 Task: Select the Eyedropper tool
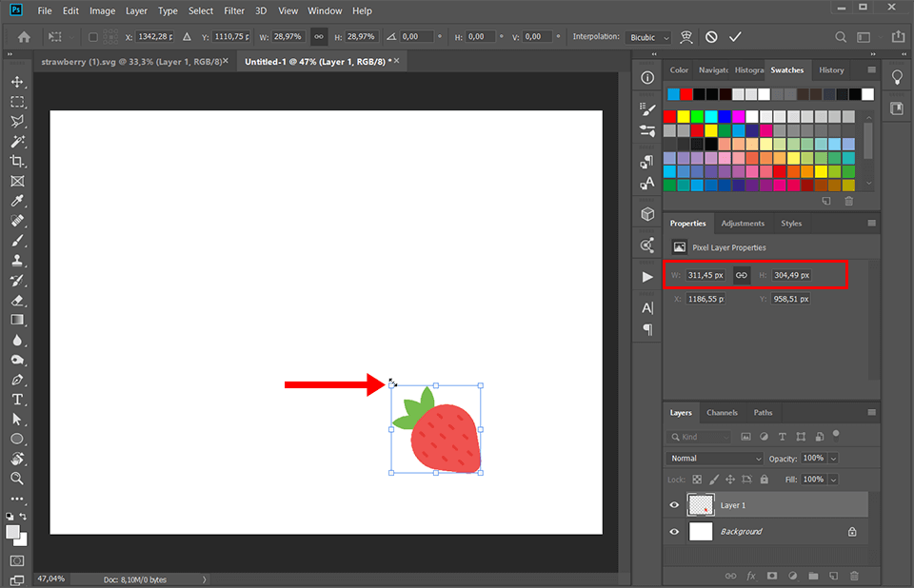point(17,201)
